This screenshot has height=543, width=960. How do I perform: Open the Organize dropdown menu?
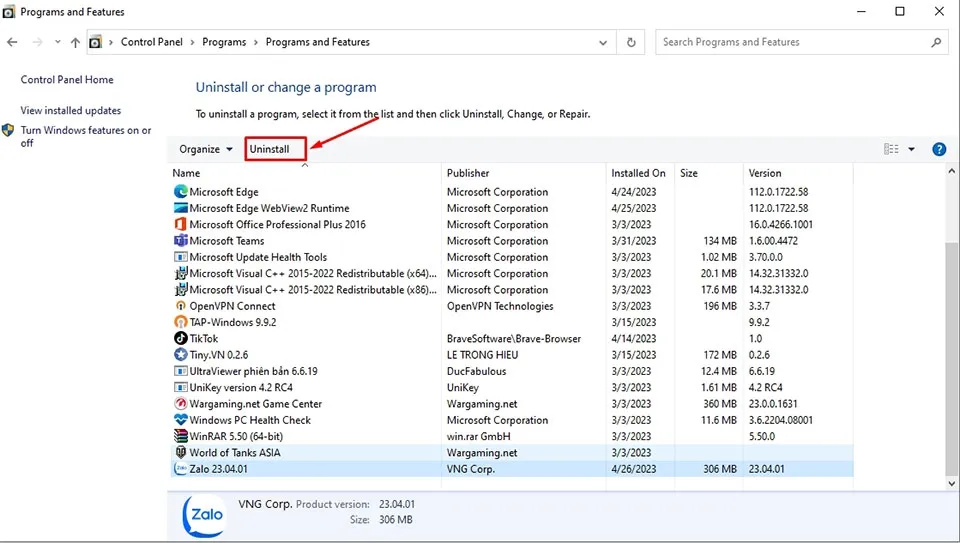pos(205,149)
